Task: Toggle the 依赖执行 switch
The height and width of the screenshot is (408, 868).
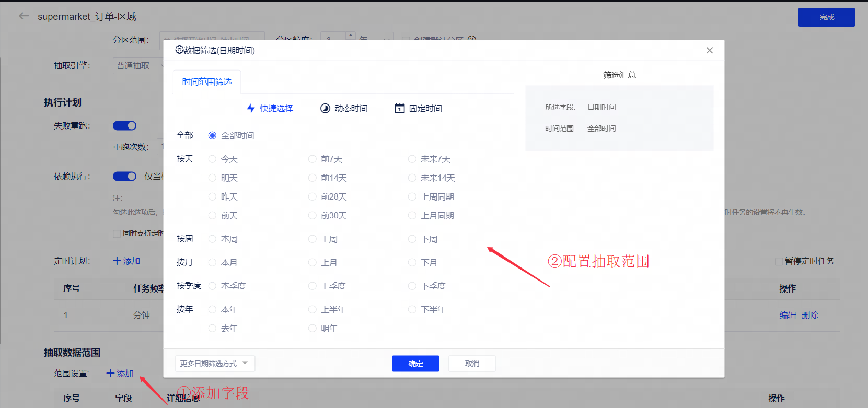Action: [x=124, y=177]
